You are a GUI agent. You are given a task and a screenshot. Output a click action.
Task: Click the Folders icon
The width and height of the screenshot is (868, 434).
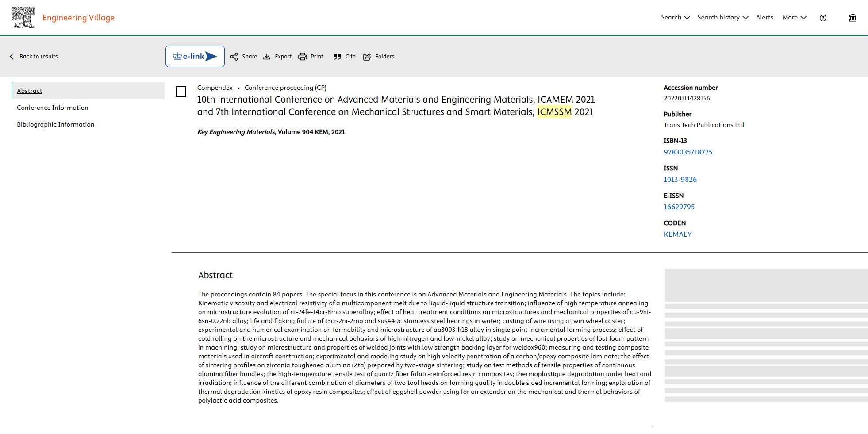367,57
